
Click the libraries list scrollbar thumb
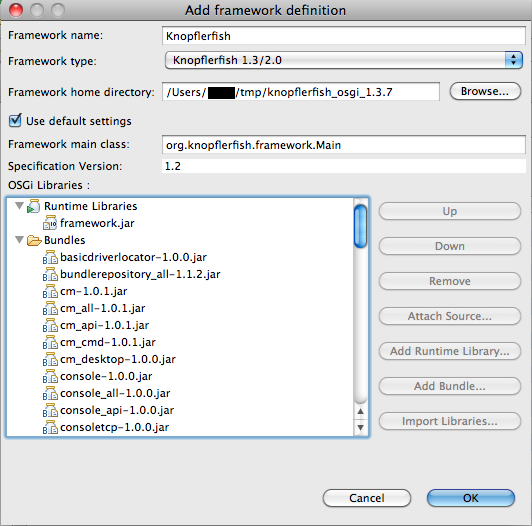click(360, 226)
